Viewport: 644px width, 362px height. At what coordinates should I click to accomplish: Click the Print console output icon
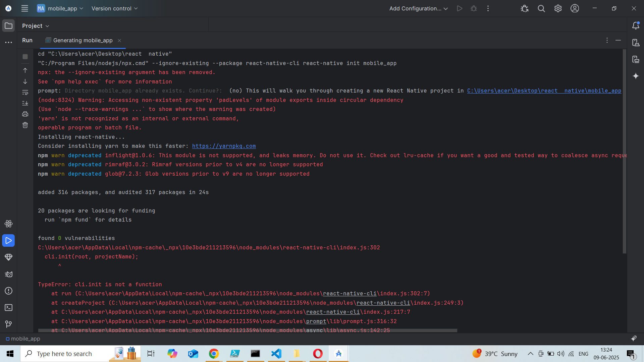point(25,114)
